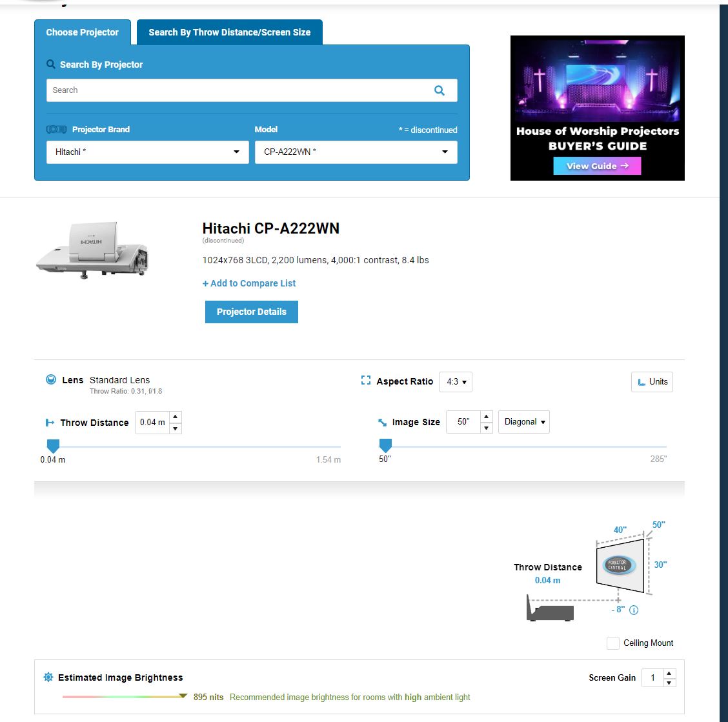The height and width of the screenshot is (722, 728).
Task: Click the 895 nits brightness value
Action: pyautogui.click(x=208, y=697)
